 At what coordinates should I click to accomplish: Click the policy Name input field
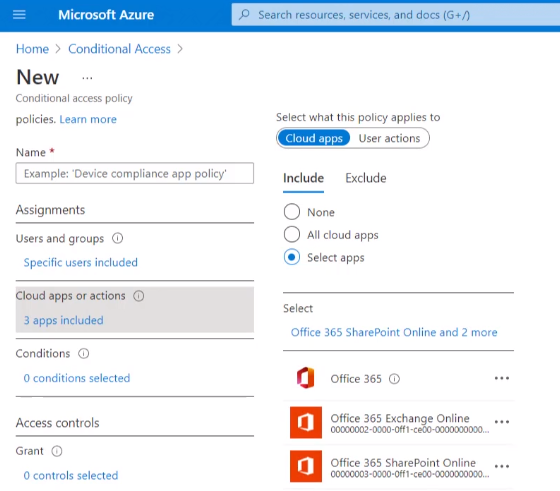(x=135, y=174)
